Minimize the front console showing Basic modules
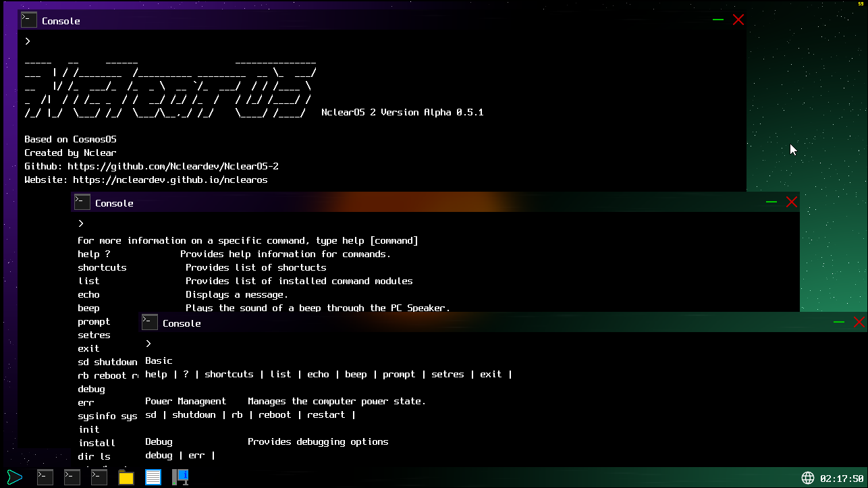Image resolution: width=868 pixels, height=488 pixels. point(839,322)
